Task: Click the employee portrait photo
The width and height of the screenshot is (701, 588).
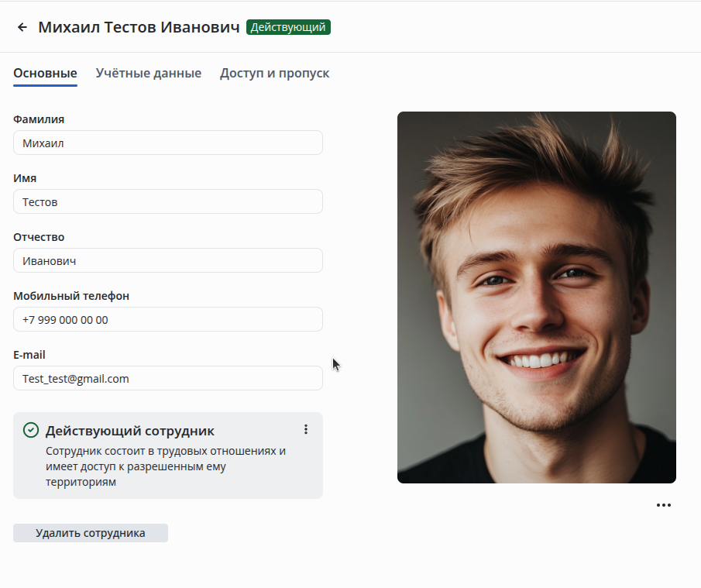Action: point(536,297)
